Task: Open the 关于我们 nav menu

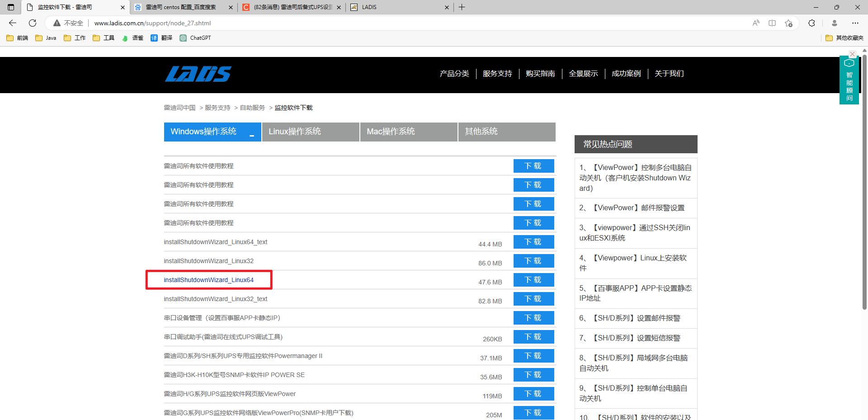Action: (669, 74)
